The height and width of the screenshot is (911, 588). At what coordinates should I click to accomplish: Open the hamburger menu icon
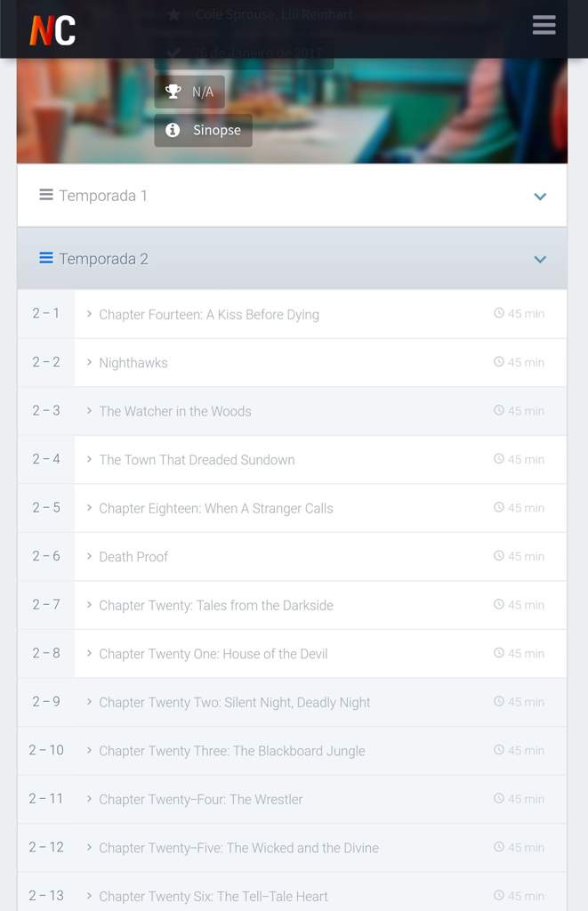tap(544, 25)
